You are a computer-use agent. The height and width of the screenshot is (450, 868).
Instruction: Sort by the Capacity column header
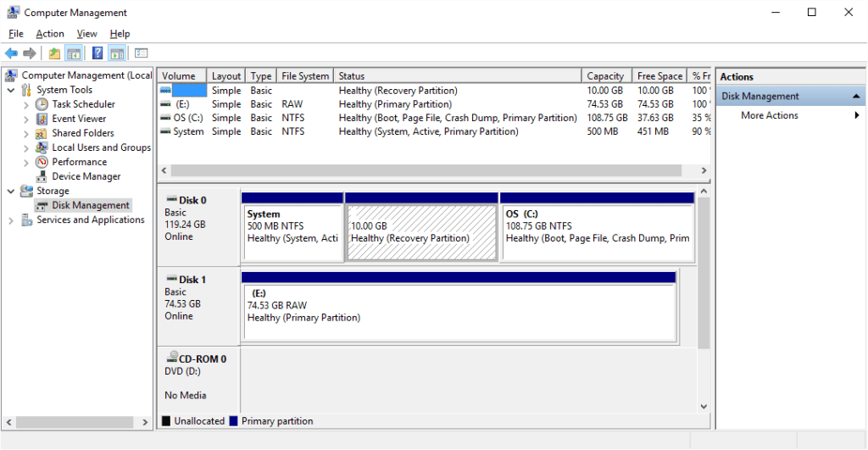[x=605, y=76]
